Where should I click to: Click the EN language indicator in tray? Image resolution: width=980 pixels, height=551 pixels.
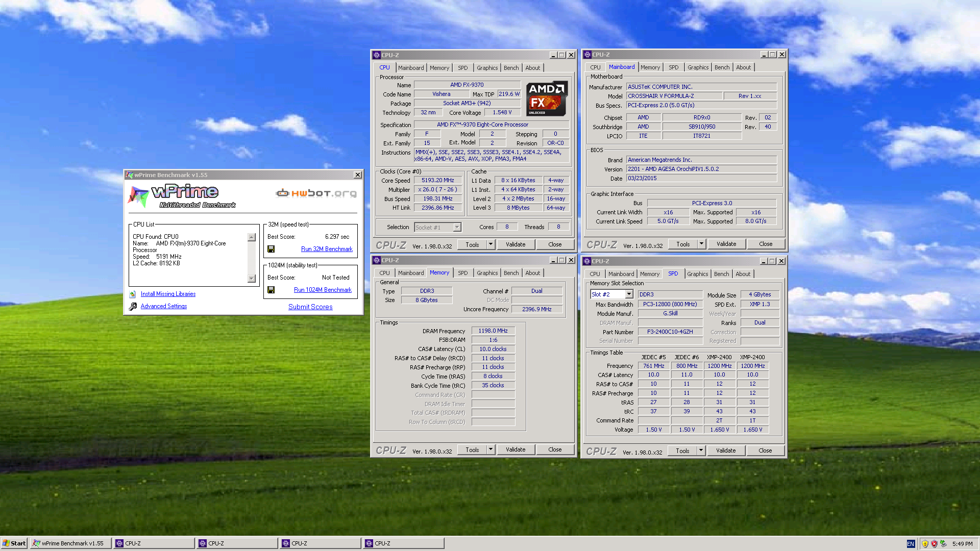point(911,544)
